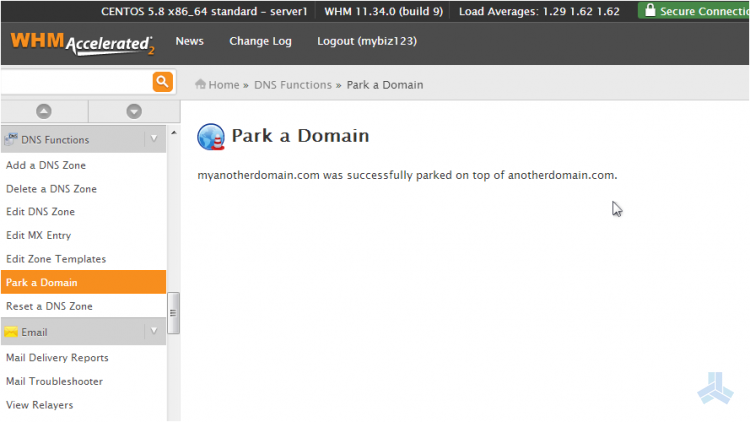Screen dimensions: 750x422
Task: Click the down arrow navigation button
Action: [x=134, y=111]
